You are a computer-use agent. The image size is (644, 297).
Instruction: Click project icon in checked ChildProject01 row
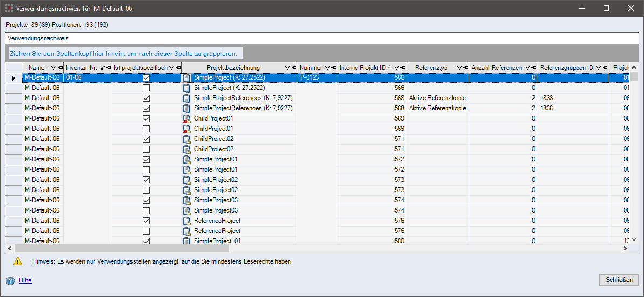coord(187,118)
